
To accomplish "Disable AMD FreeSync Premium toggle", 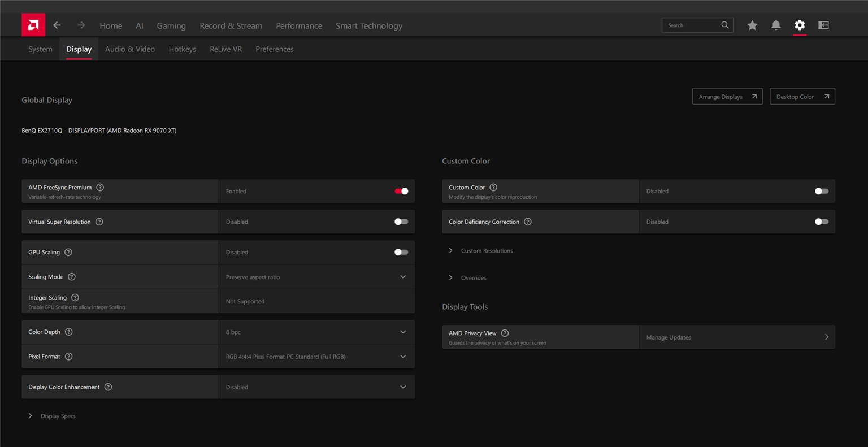I will pos(401,191).
